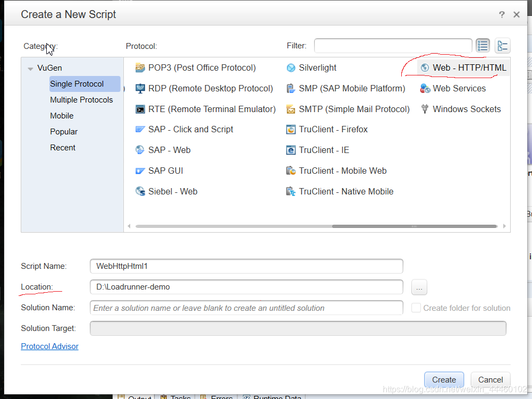This screenshot has height=399, width=532.
Task: Collapse the VuGen category tree
Action: (30, 69)
